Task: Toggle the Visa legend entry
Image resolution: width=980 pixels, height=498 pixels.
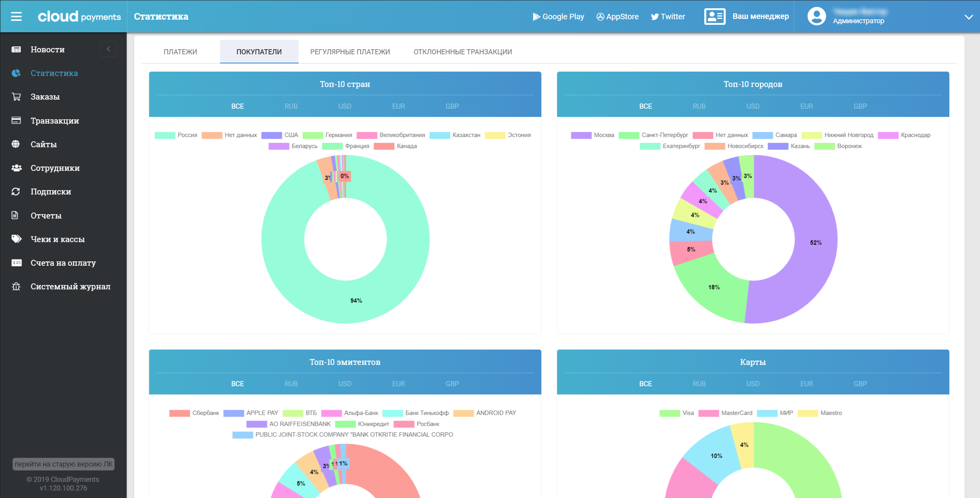Action: 677,413
